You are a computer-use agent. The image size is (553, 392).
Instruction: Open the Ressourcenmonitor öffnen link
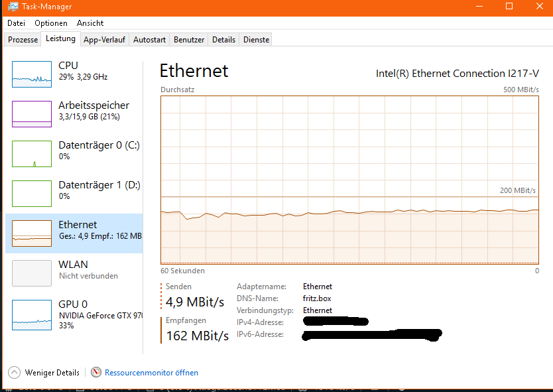click(151, 373)
